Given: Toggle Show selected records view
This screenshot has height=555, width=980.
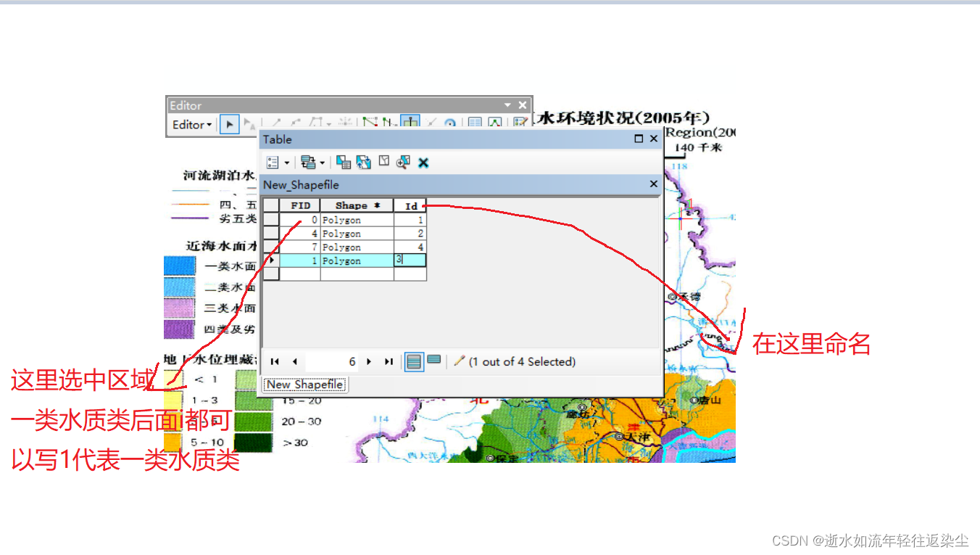Looking at the screenshot, I should [434, 361].
